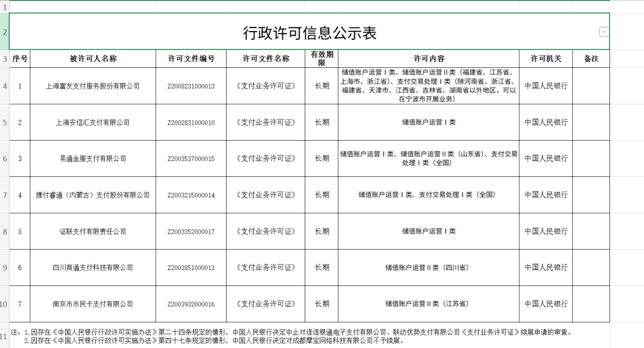Screen dimensions: 644x348
Task: Select 许可内容 cell mentioning 宁波市
Action: click(x=429, y=86)
